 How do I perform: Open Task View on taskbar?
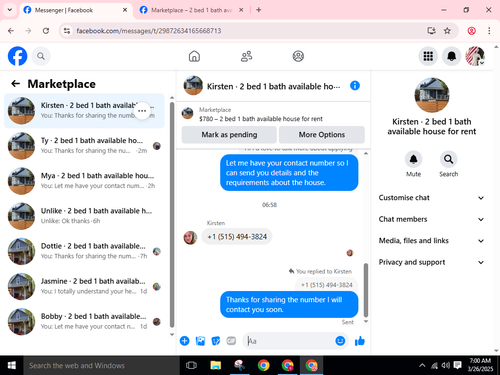click(191, 366)
